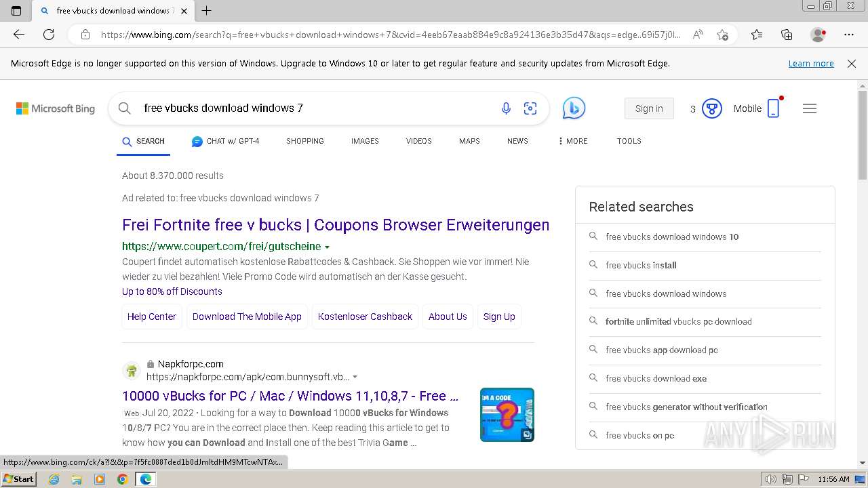Search related: free vbucks on pc
The width and height of the screenshot is (868, 488).
pos(639,436)
